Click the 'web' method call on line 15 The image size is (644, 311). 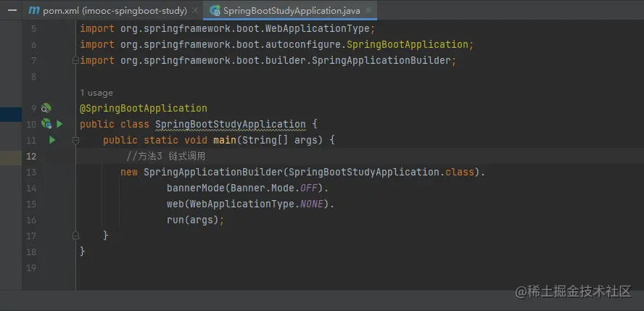click(176, 204)
